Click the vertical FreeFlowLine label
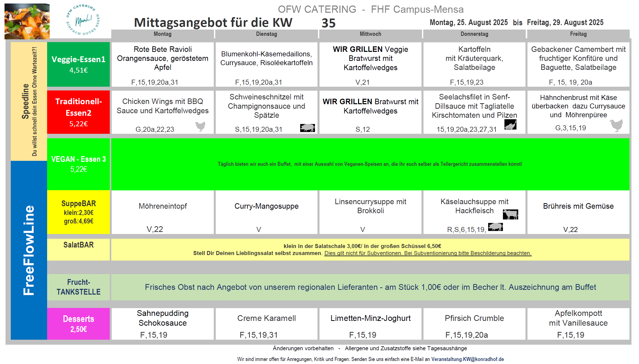 pos(29,250)
